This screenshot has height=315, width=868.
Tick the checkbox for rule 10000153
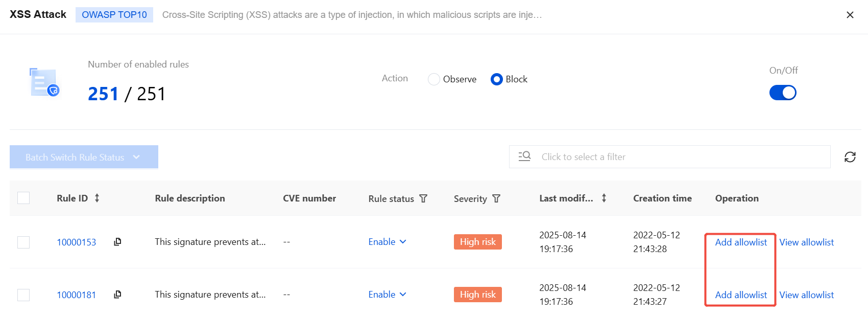(x=23, y=242)
